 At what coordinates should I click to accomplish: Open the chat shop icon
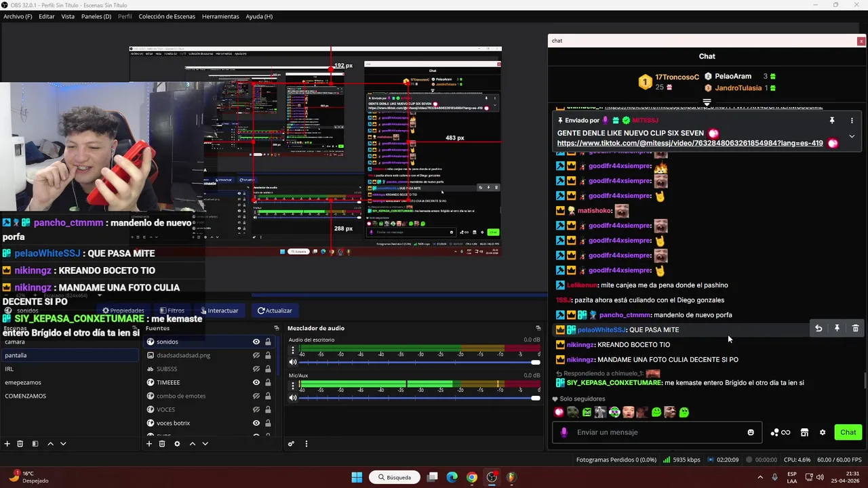(x=804, y=432)
